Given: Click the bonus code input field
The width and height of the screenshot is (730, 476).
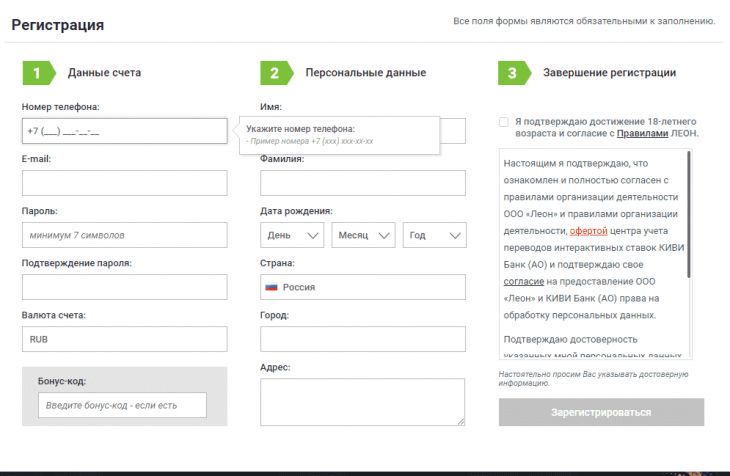Looking at the screenshot, I should (x=122, y=404).
